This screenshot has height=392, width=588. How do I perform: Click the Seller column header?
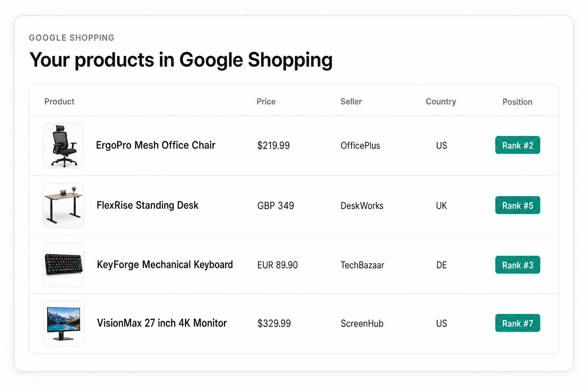[x=351, y=101]
